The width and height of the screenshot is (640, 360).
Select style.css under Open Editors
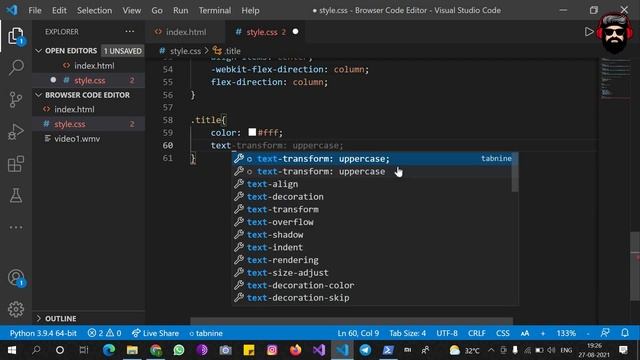tap(89, 80)
